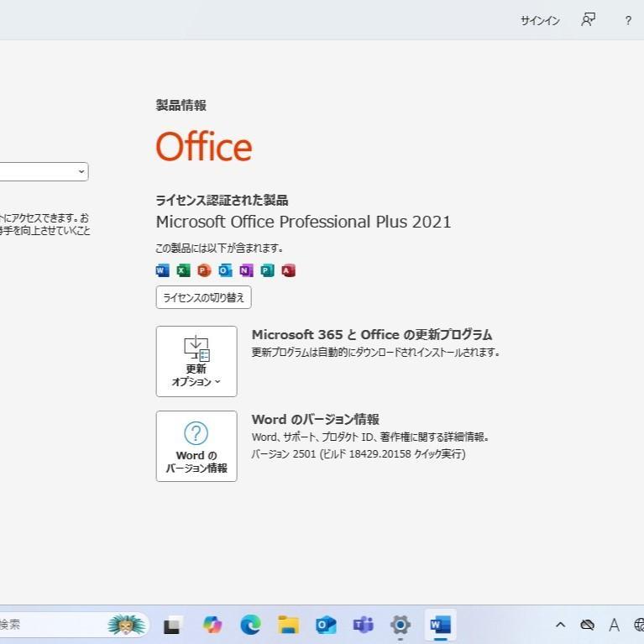Screen dimensions: 644x644
Task: Open Settings gear from the taskbar
Action: 401,625
